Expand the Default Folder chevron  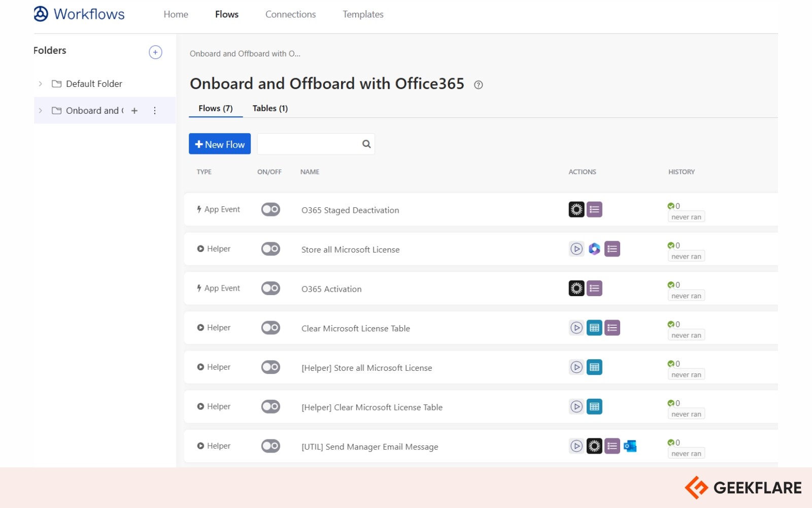tap(40, 84)
